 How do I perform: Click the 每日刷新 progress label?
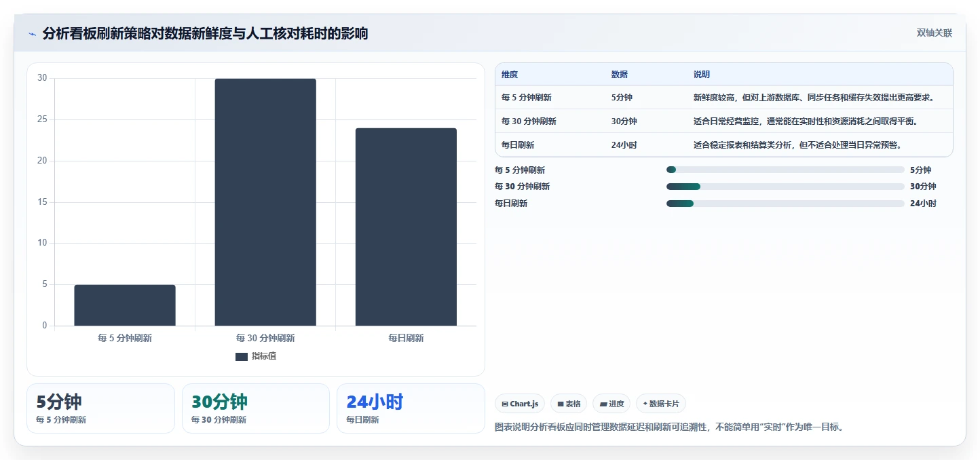(511, 204)
